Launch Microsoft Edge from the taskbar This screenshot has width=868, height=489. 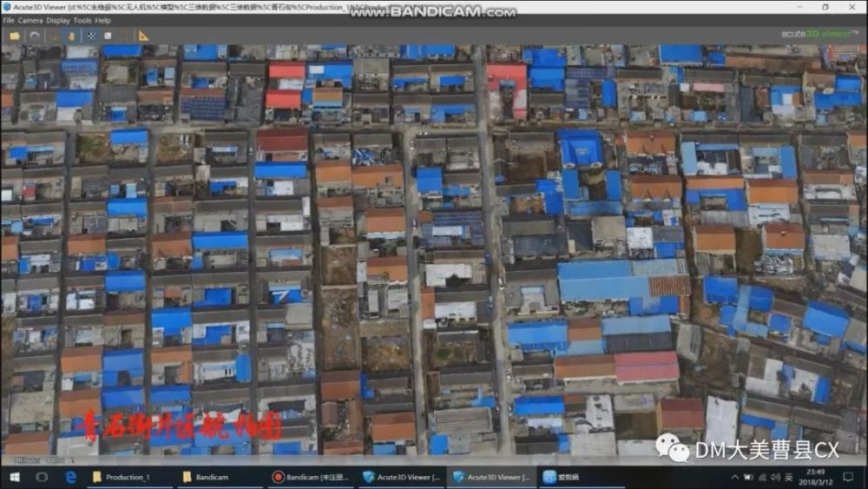(71, 477)
